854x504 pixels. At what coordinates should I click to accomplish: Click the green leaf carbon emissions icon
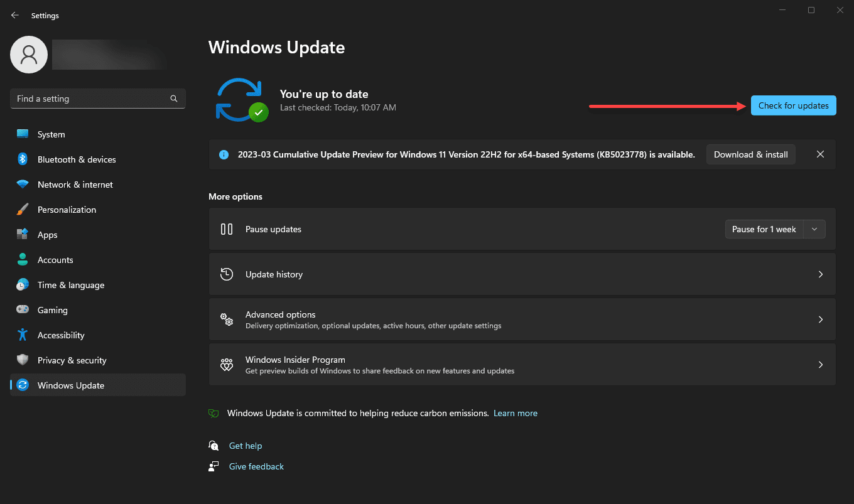(213, 414)
